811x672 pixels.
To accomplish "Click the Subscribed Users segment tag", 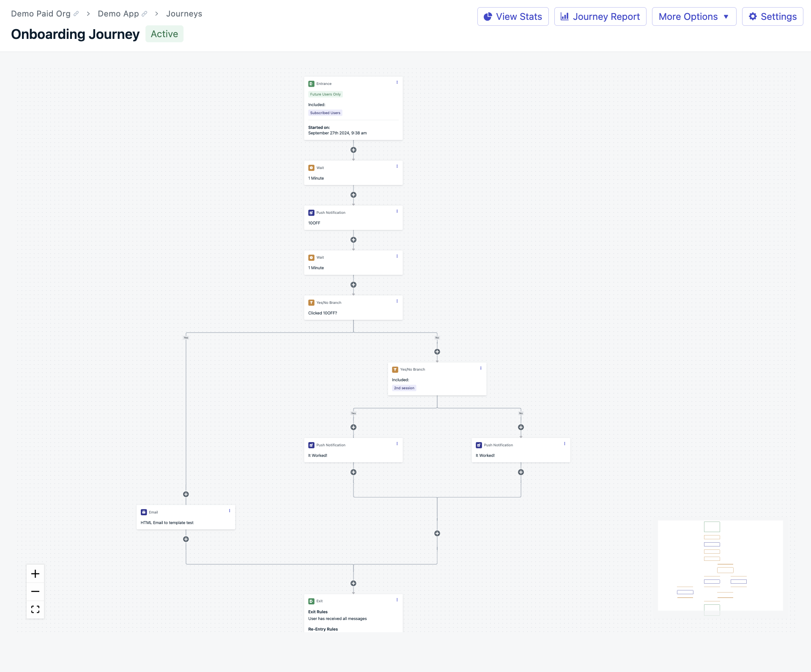I will pyautogui.click(x=325, y=113).
